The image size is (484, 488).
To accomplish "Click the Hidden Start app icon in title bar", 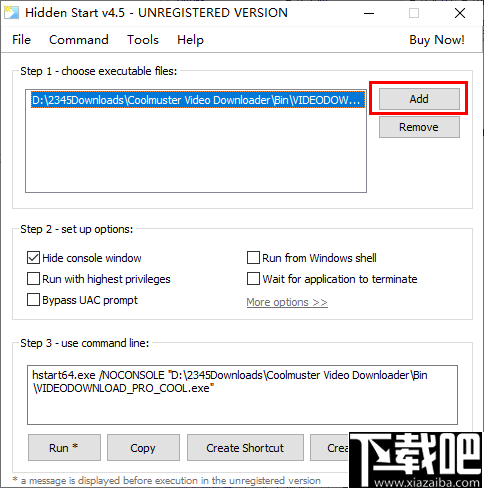I will click(x=11, y=12).
